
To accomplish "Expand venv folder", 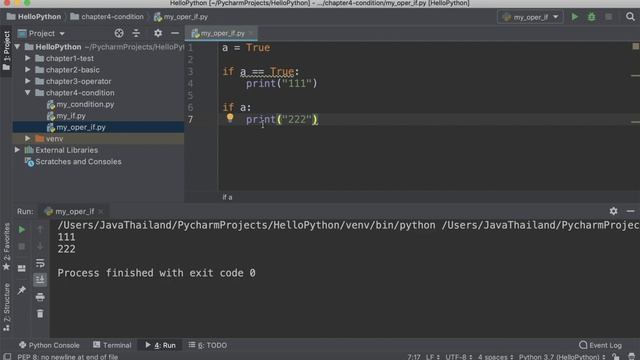I will coord(27,139).
